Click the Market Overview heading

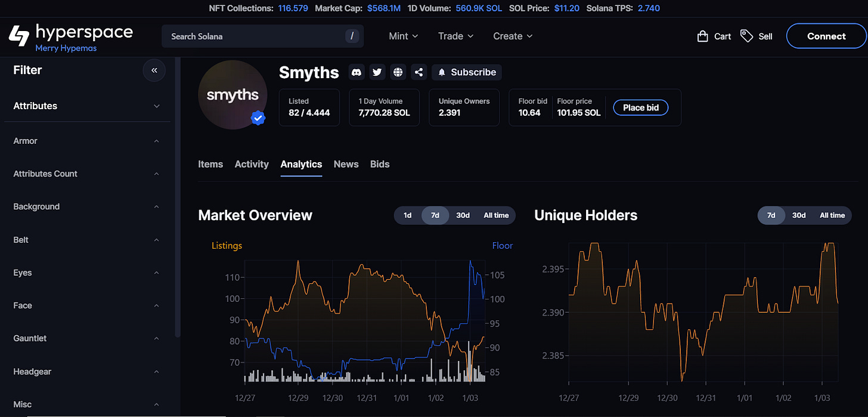tap(255, 215)
